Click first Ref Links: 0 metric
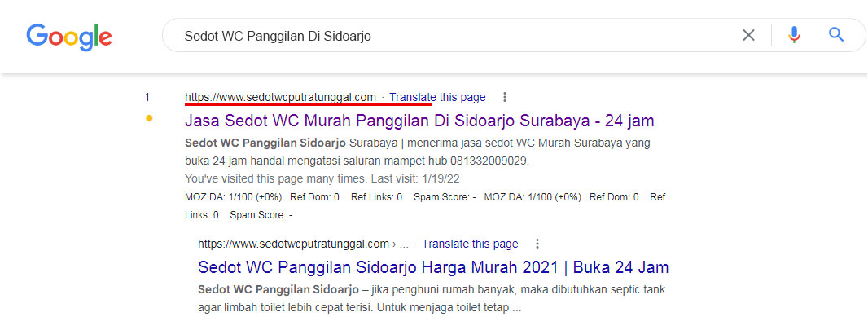Viewport: 868px width, 330px height. tap(376, 196)
